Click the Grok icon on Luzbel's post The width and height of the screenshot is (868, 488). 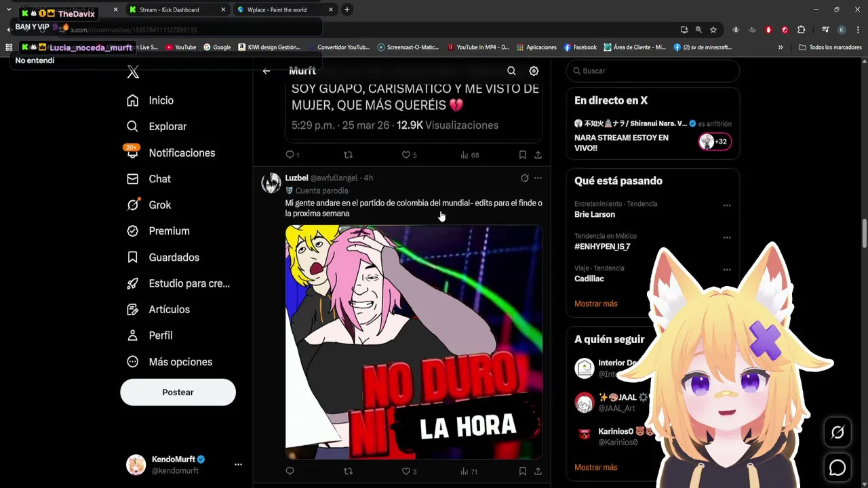point(524,178)
